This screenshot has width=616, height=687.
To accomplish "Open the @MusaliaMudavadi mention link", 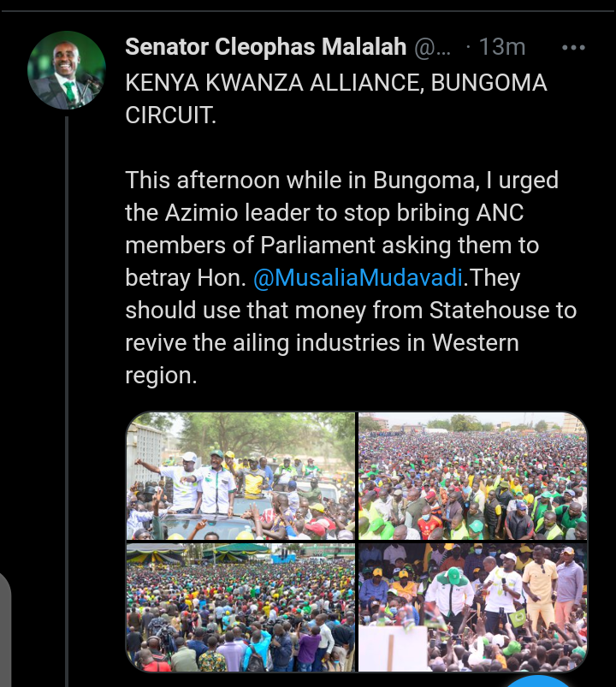I will pos(358,278).
